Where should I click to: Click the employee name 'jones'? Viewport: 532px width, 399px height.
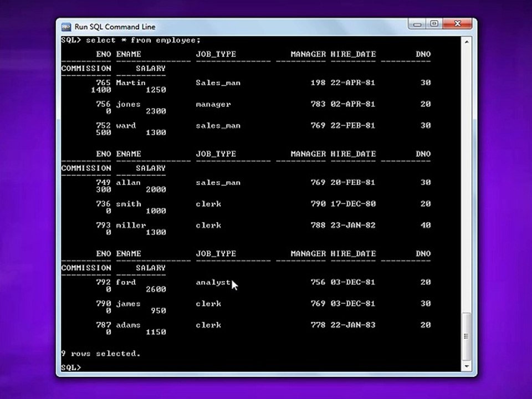[128, 105]
